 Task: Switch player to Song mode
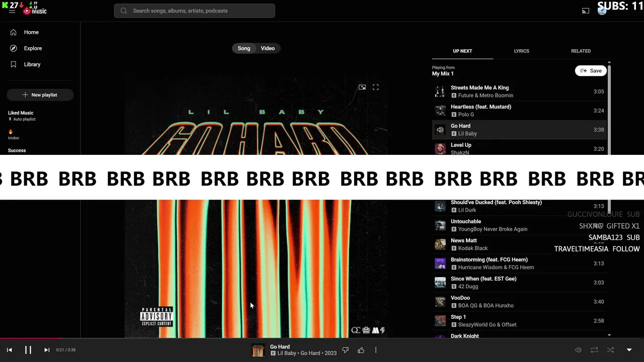click(244, 48)
